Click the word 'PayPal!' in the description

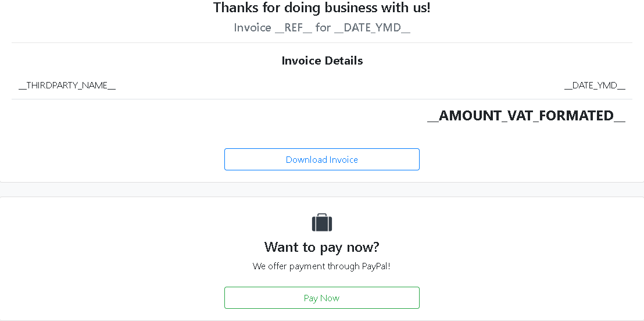376,266
